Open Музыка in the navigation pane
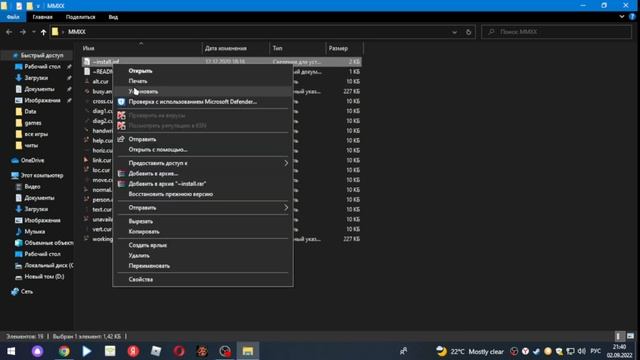 pyautogui.click(x=34, y=231)
